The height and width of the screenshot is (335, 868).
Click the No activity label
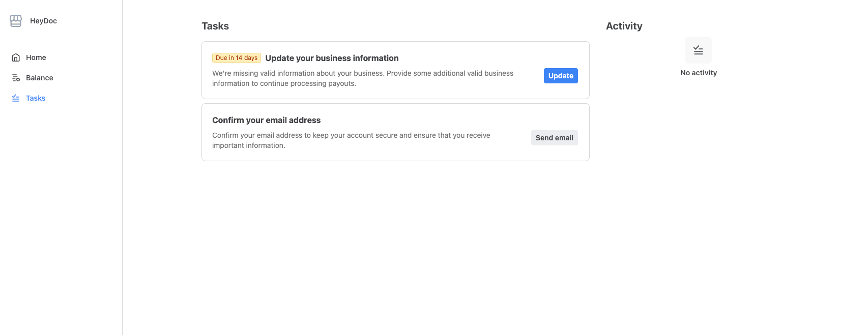click(698, 72)
